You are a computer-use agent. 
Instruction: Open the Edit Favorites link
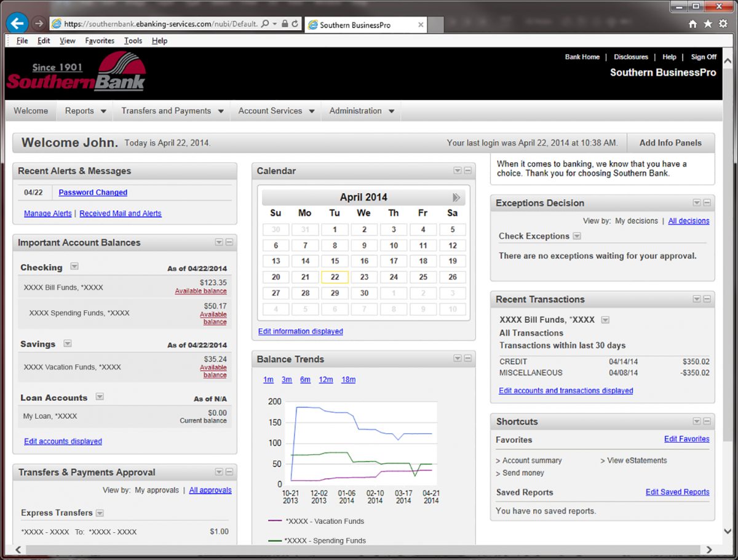point(687,439)
